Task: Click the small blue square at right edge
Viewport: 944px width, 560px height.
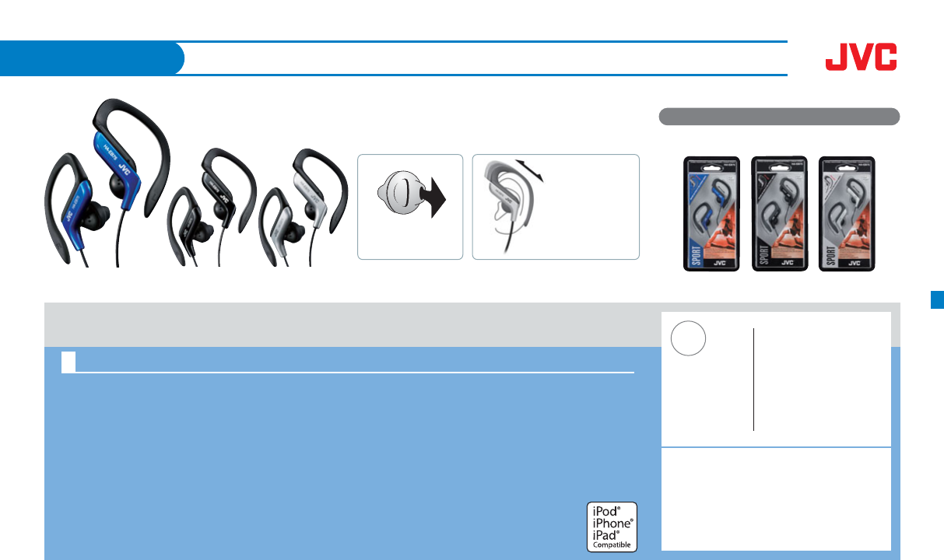Action: tap(937, 300)
